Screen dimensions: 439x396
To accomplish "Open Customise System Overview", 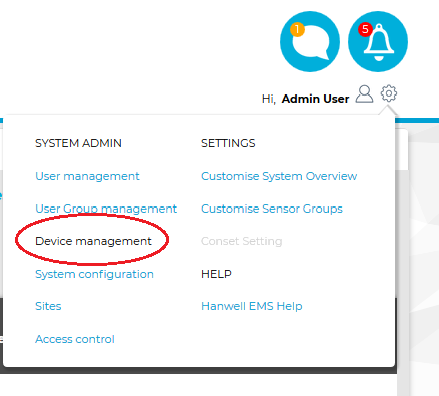I will 279,176.
